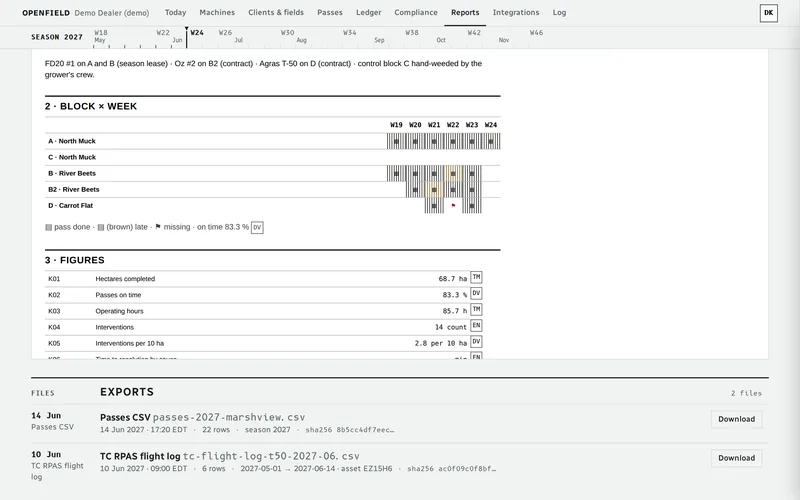Viewport: 800px width, 500px height.
Task: Click the C · North Muck row label
Action: pyautogui.click(x=72, y=158)
